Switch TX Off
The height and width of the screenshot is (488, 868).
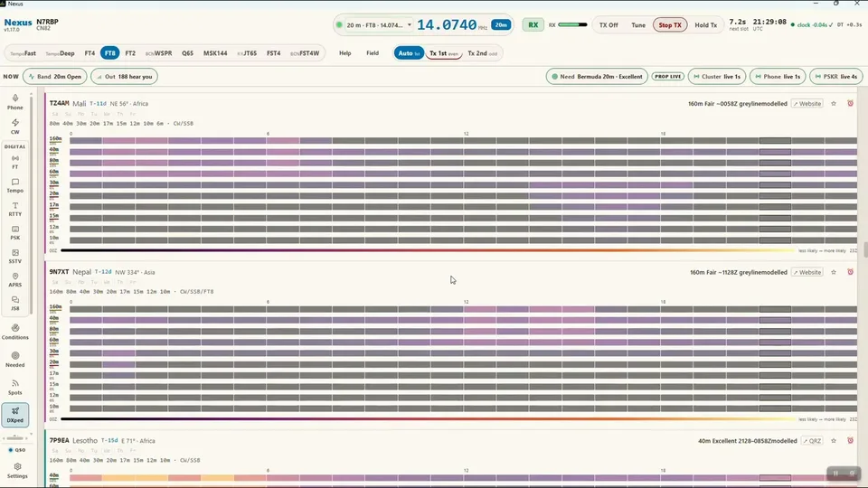609,25
